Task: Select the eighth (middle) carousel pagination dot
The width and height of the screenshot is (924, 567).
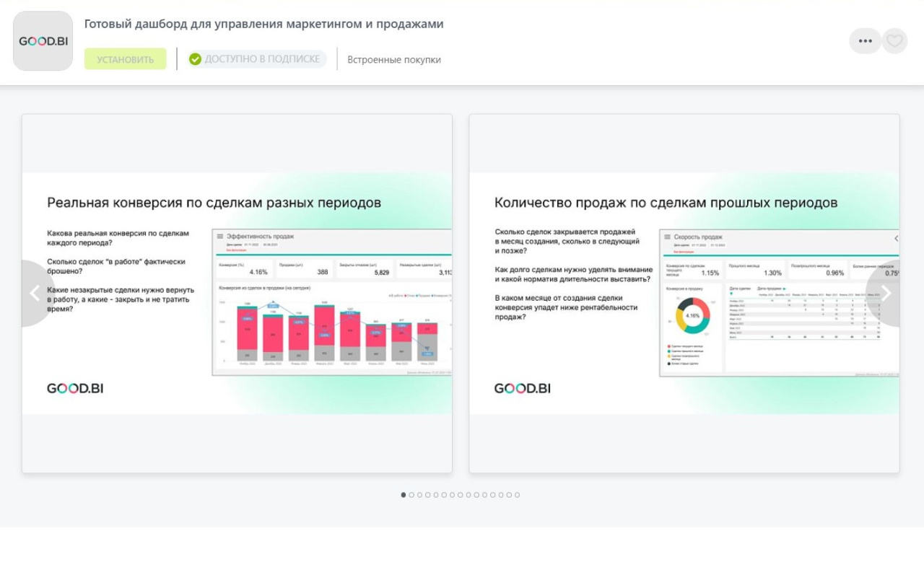Action: (461, 495)
